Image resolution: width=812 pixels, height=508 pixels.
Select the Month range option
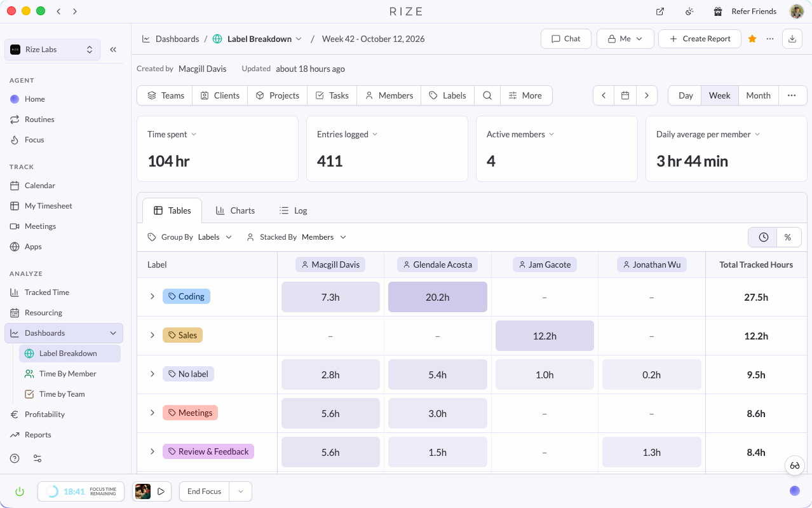pyautogui.click(x=758, y=95)
